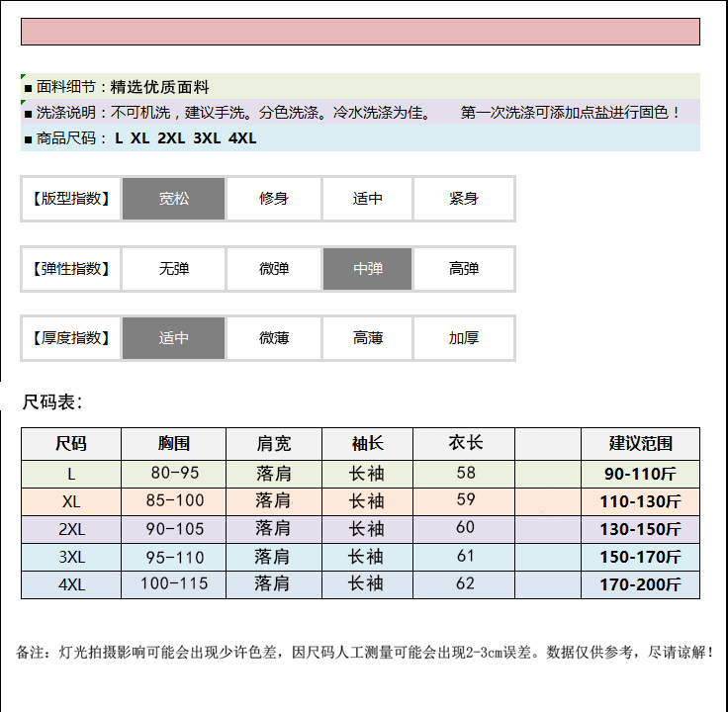
Task: Click the 胸围 column header
Action: 174,444
